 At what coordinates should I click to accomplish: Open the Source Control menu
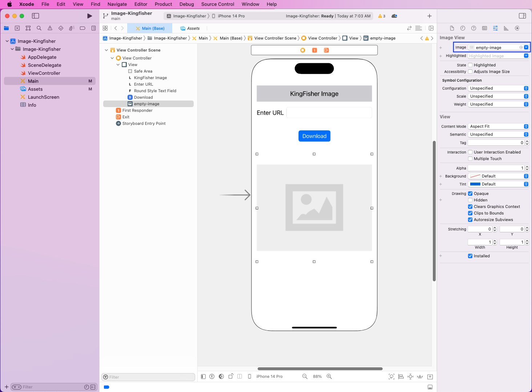(218, 4)
